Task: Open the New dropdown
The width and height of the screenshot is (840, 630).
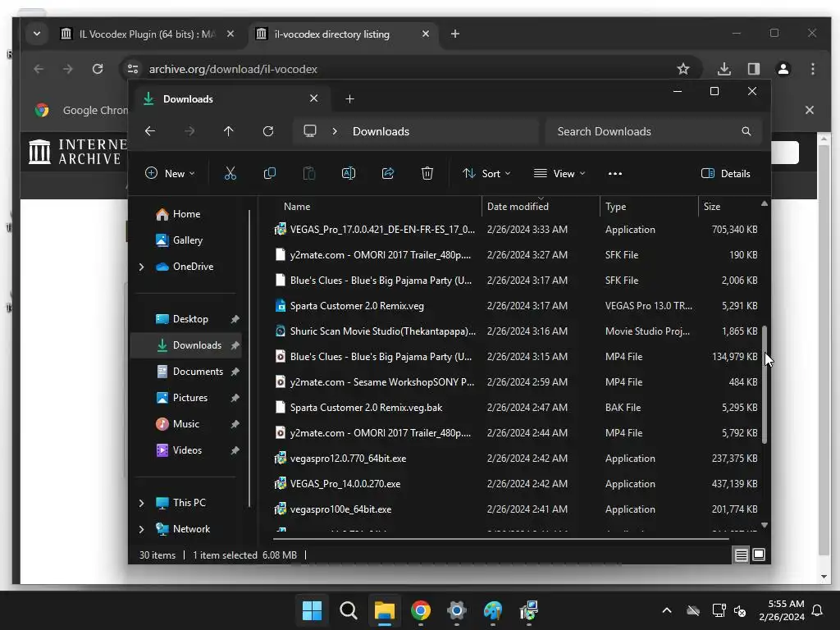Action: [170, 174]
